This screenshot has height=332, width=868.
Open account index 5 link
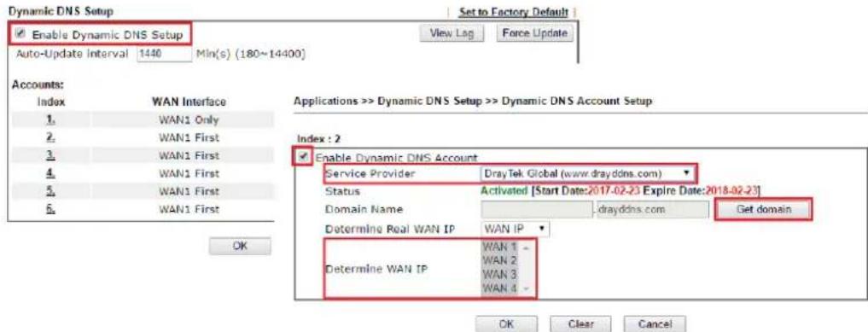pos(51,191)
